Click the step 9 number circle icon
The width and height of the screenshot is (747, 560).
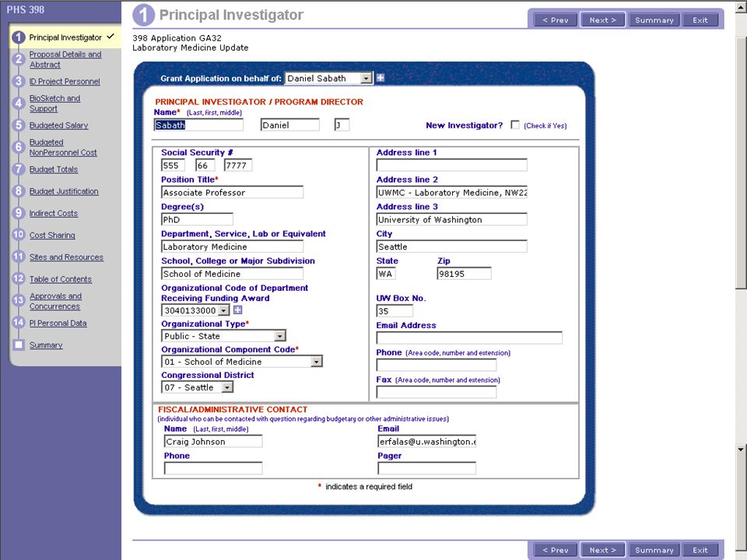(19, 213)
